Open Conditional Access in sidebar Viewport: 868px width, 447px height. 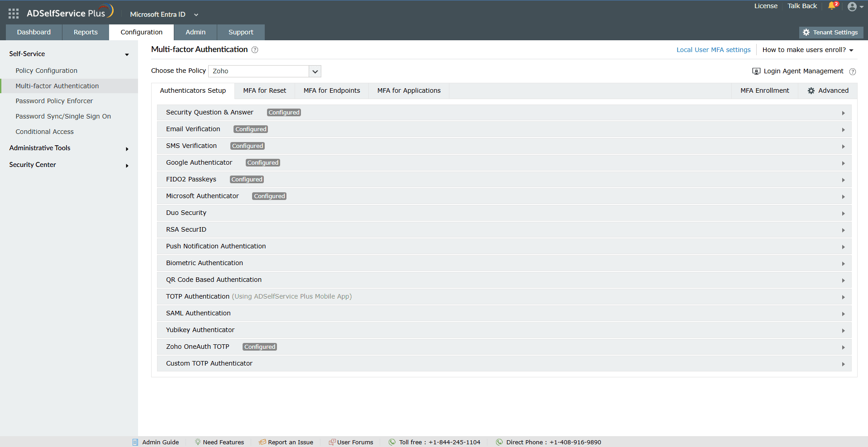45,132
